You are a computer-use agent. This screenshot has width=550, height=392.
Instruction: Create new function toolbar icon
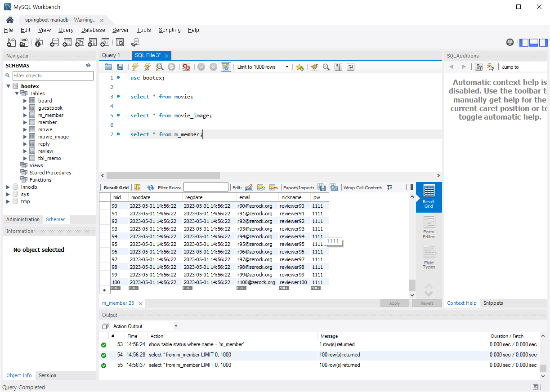[x=105, y=42]
